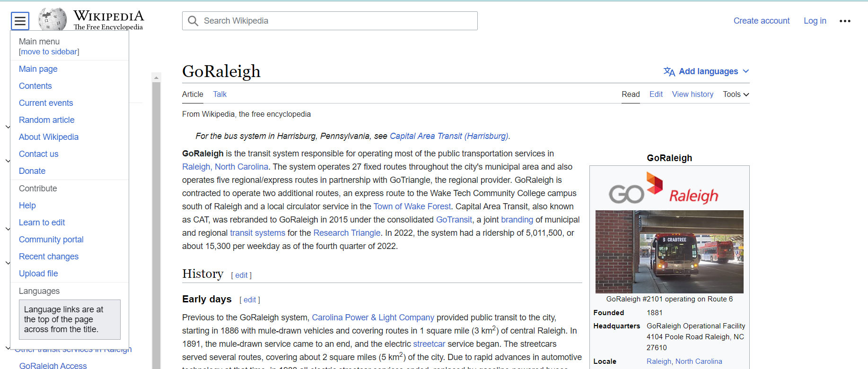Click the Wikipedia globe logo
This screenshot has height=369, width=868.
[x=52, y=20]
